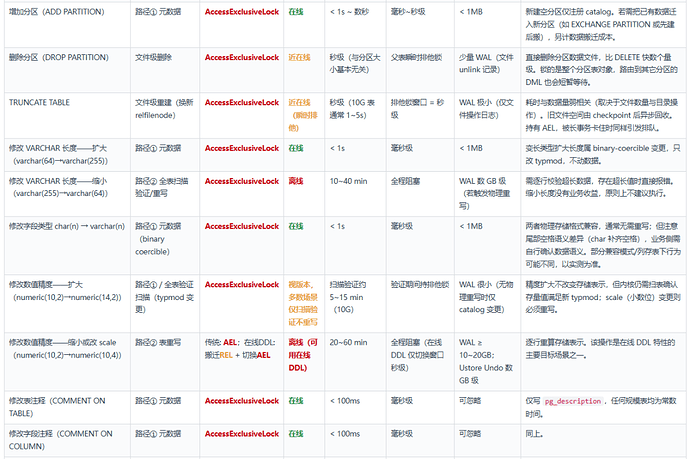Viewport: 690px width, 459px height.
Task: Select the '修改字段注释 (COMMENT ON COLUMN)' cell
Action: (67, 441)
